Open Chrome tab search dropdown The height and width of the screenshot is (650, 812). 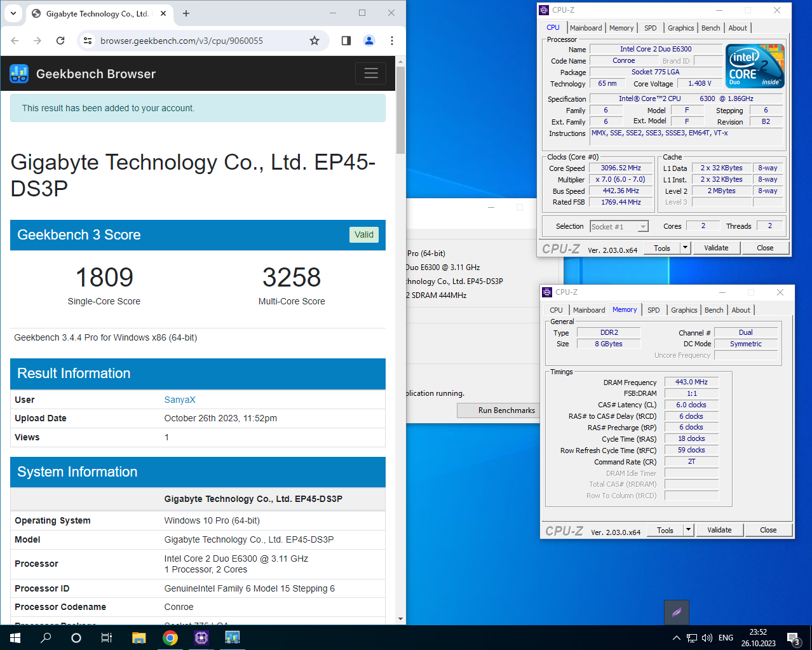tap(13, 13)
